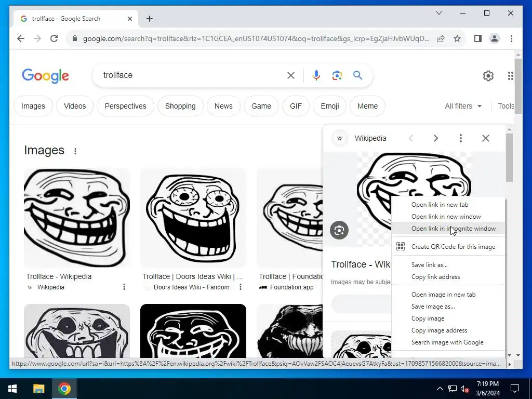Click the magnifier search icon
Image resolution: width=532 pixels, height=399 pixels.
coord(357,75)
